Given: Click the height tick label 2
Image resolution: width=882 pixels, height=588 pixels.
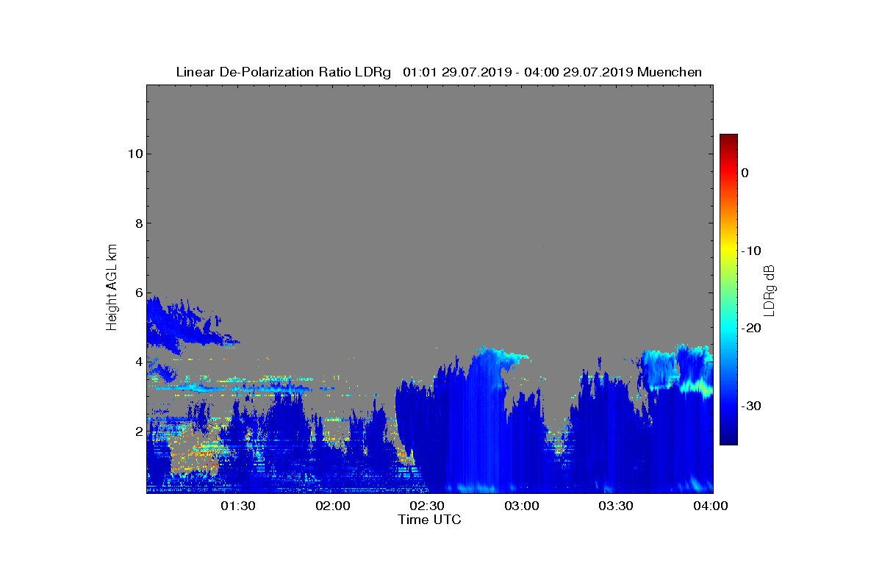Looking at the screenshot, I should click(x=137, y=431).
